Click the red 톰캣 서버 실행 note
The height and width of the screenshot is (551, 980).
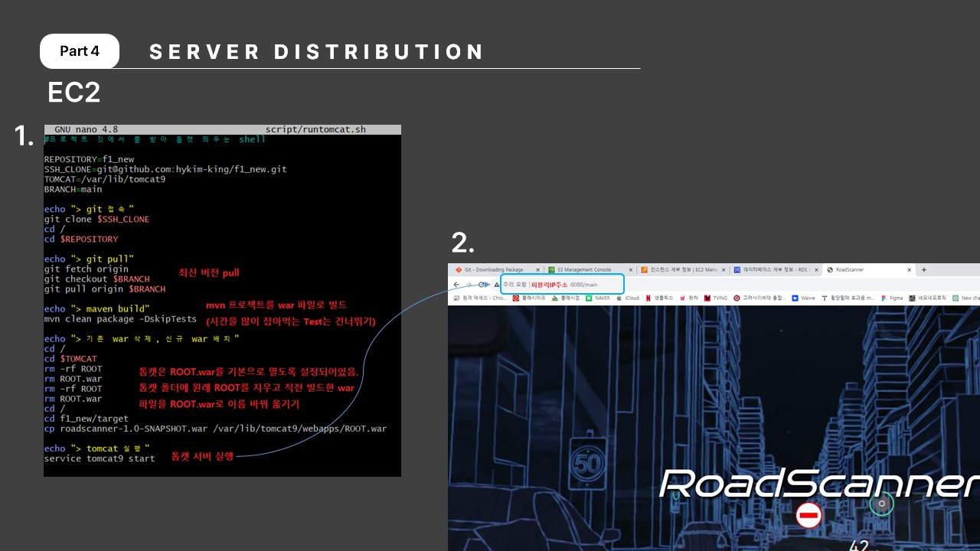(202, 455)
